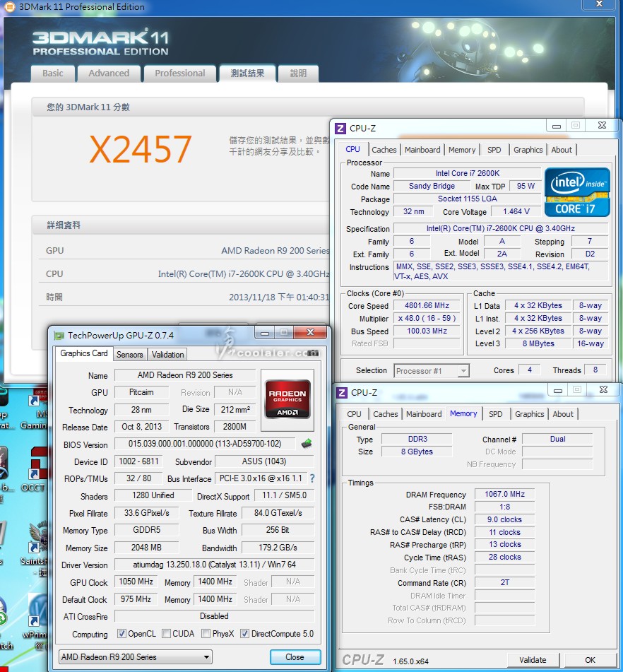Open Caches tab in the lower CPU-Z window
623x672 pixels.
coord(385,414)
